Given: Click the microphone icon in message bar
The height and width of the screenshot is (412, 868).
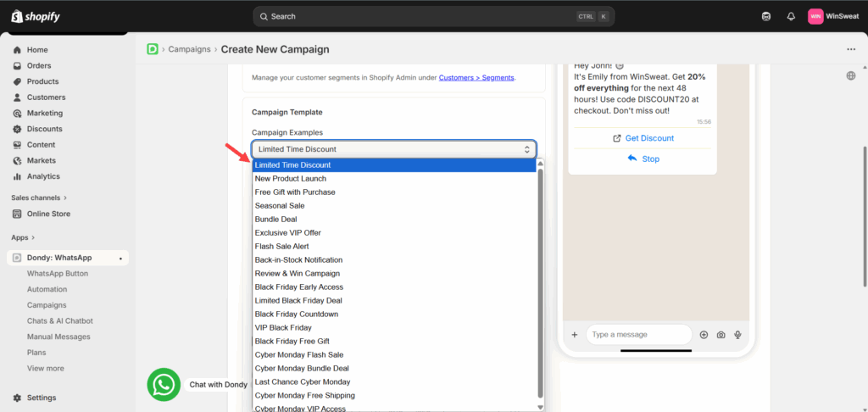Looking at the screenshot, I should (738, 335).
